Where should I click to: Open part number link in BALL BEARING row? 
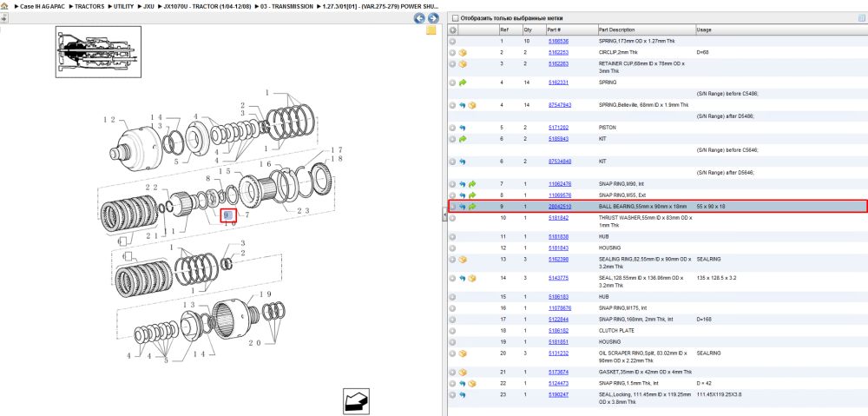(559, 207)
